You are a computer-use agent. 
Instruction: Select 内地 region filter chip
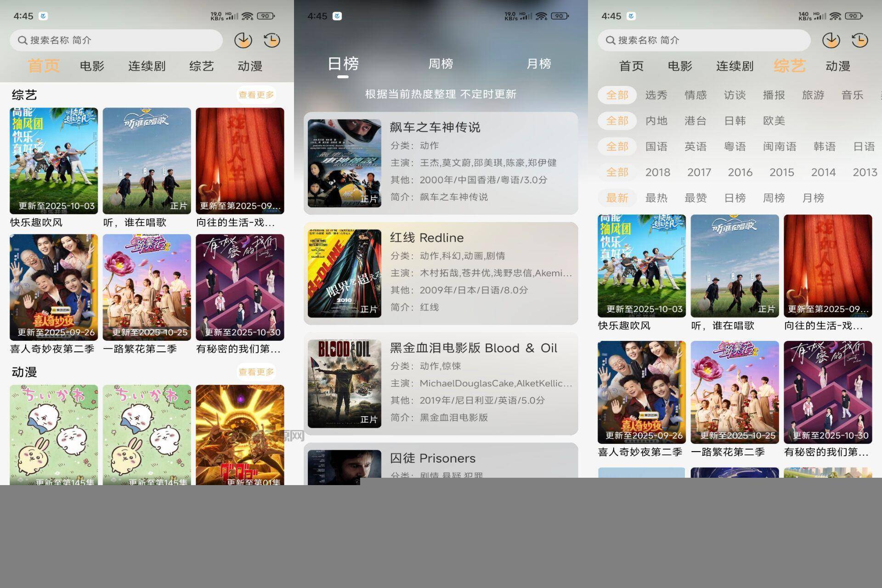click(x=656, y=121)
